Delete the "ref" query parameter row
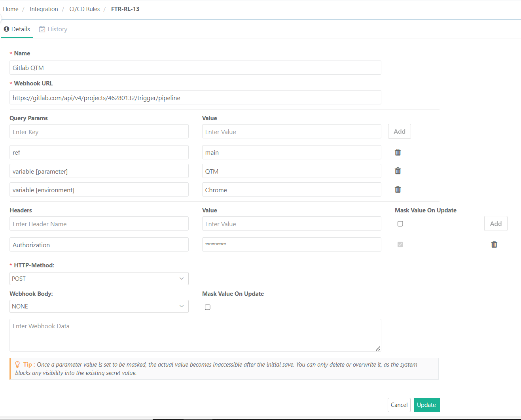The image size is (521, 420). pos(398,152)
